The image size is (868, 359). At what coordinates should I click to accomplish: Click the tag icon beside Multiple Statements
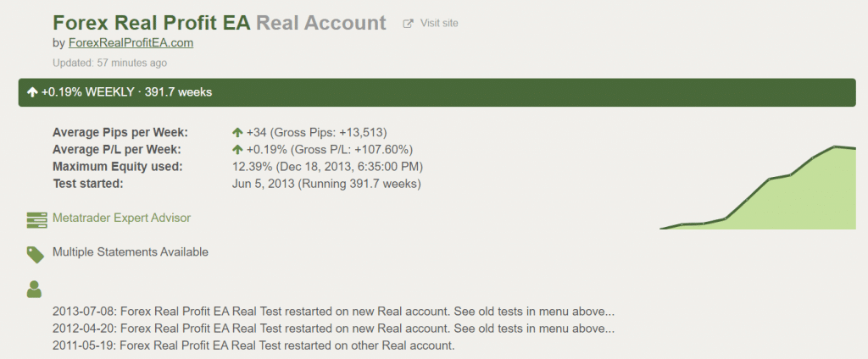click(x=36, y=255)
